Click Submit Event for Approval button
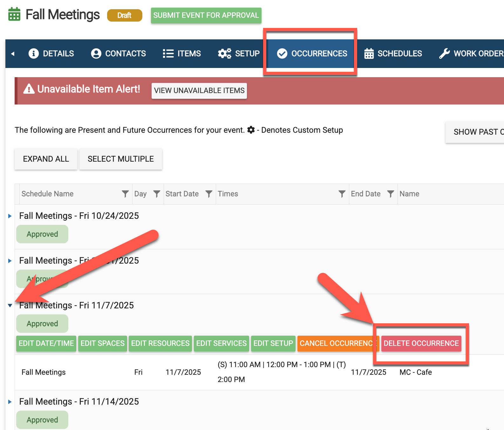Viewport: 504px width, 430px height. 206,15
